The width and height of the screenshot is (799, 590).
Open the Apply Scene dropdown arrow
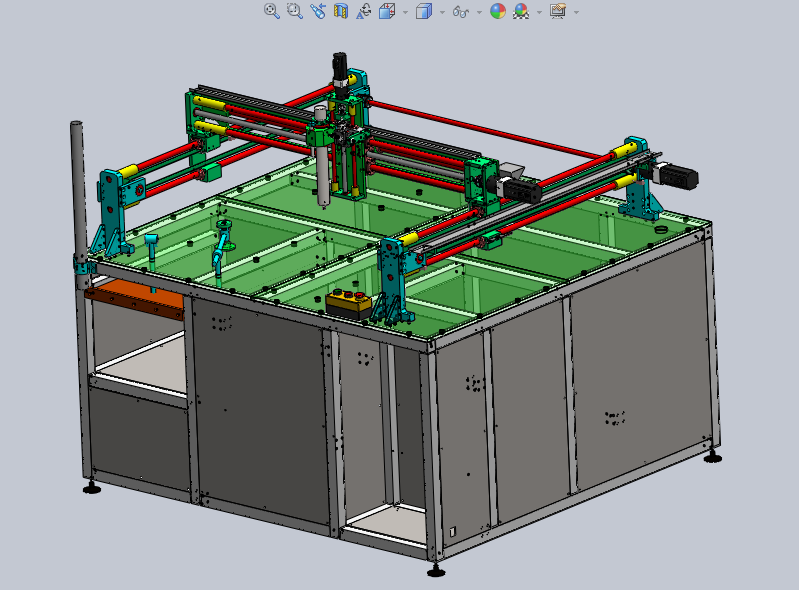[539, 12]
